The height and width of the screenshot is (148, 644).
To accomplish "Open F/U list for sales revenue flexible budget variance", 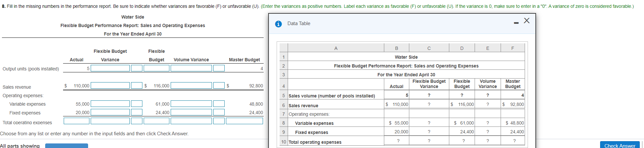I will pos(137,85).
